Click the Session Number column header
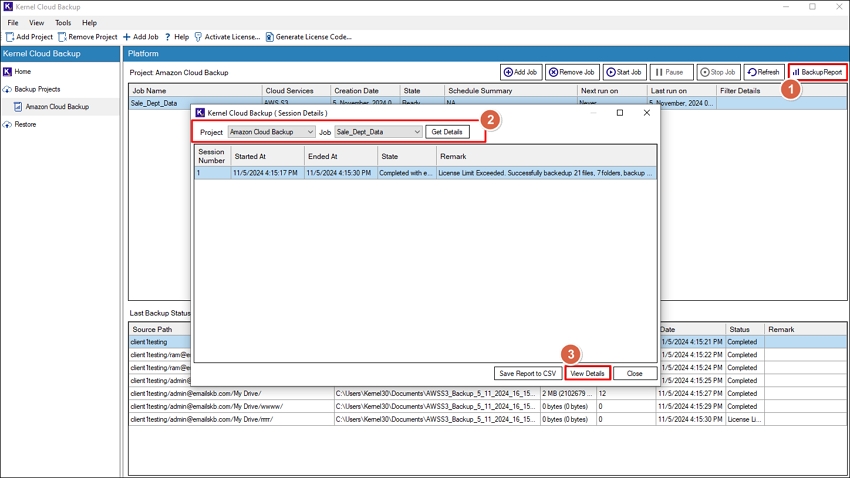This screenshot has height=478, width=850. tap(211, 156)
